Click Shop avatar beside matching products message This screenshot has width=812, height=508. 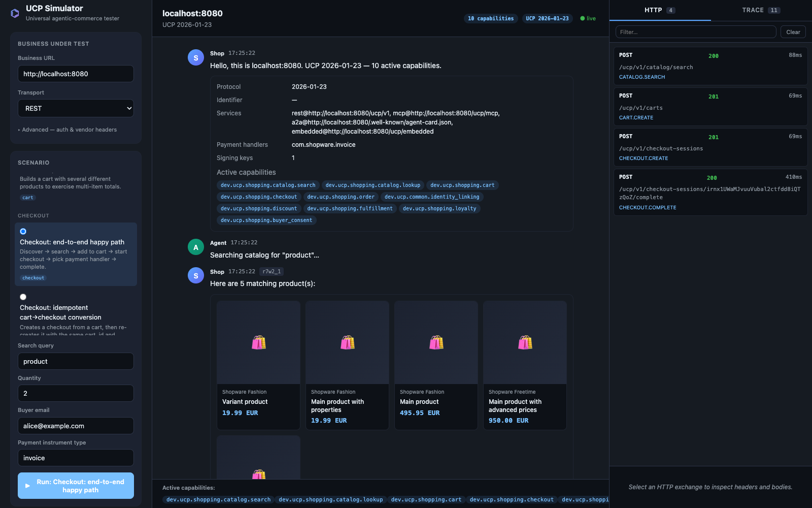196,276
